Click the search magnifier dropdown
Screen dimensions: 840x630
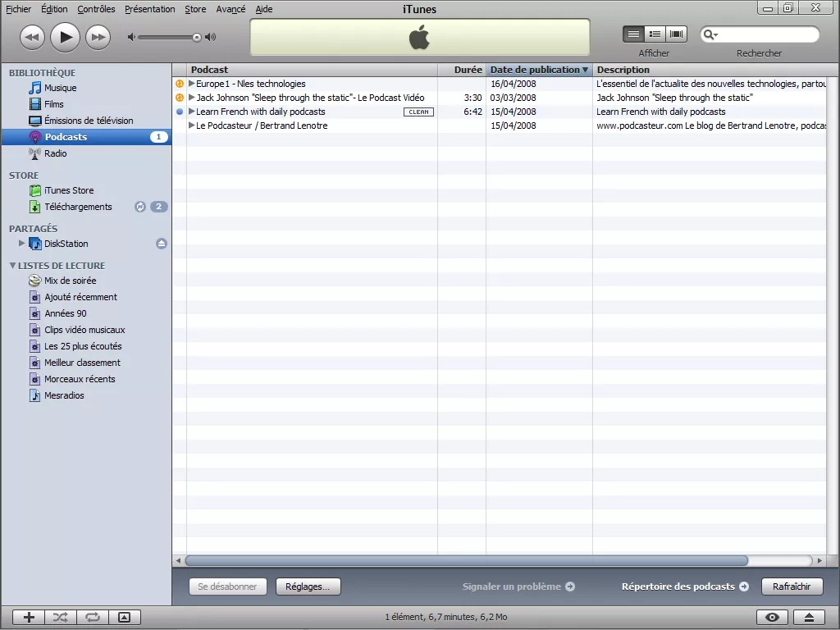click(710, 34)
